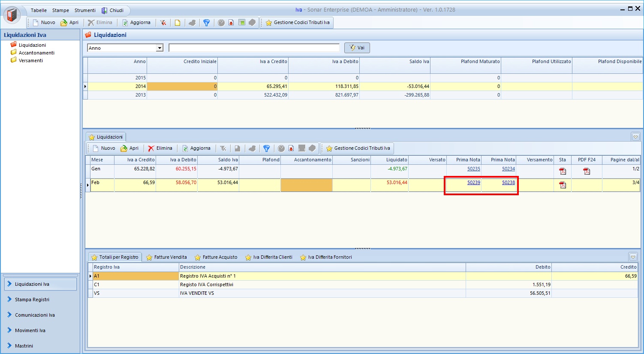644x354 pixels.
Task: Switch to Iva Differita Clienti tab
Action: [268, 257]
